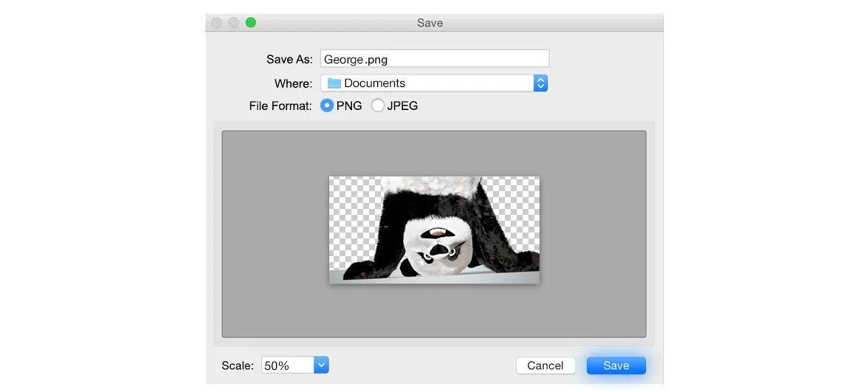The image size is (868, 392).
Task: Open the Where Documents location dropdown
Action: pos(434,83)
